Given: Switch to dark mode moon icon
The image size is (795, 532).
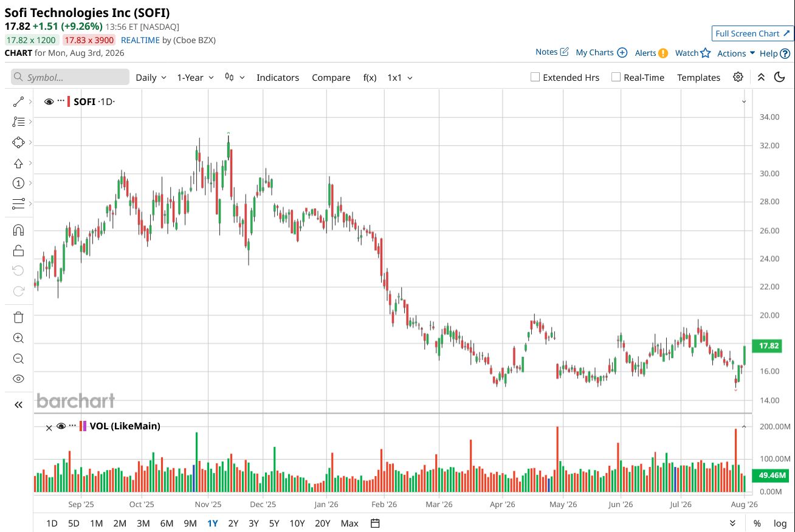Looking at the screenshot, I should (x=779, y=77).
